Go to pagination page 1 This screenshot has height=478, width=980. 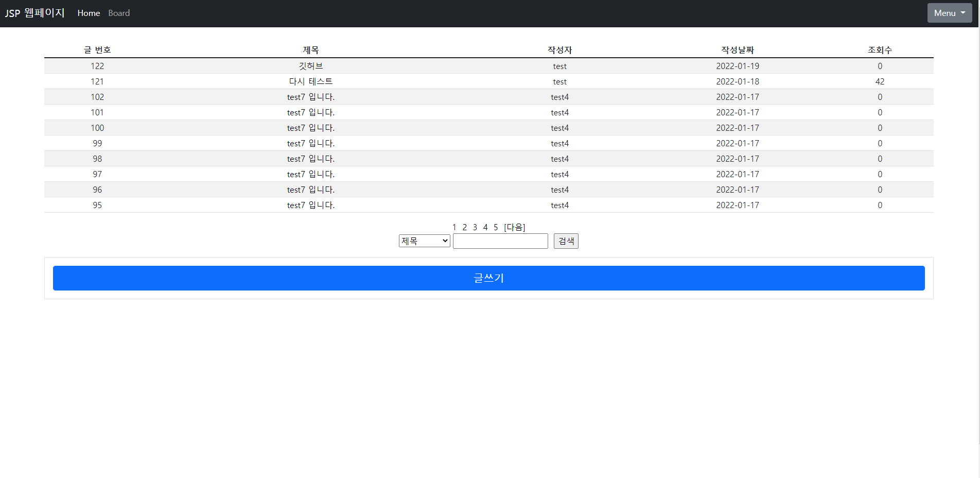(x=454, y=227)
